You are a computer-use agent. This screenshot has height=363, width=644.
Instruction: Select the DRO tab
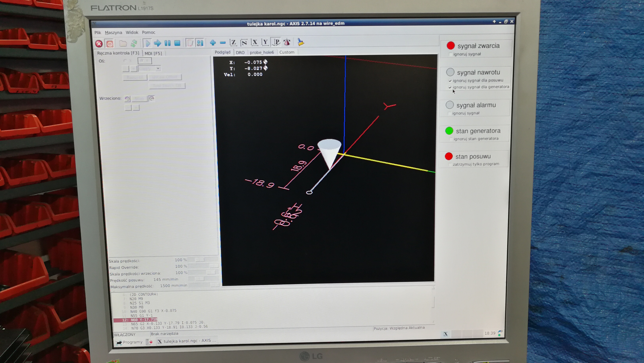click(x=240, y=52)
